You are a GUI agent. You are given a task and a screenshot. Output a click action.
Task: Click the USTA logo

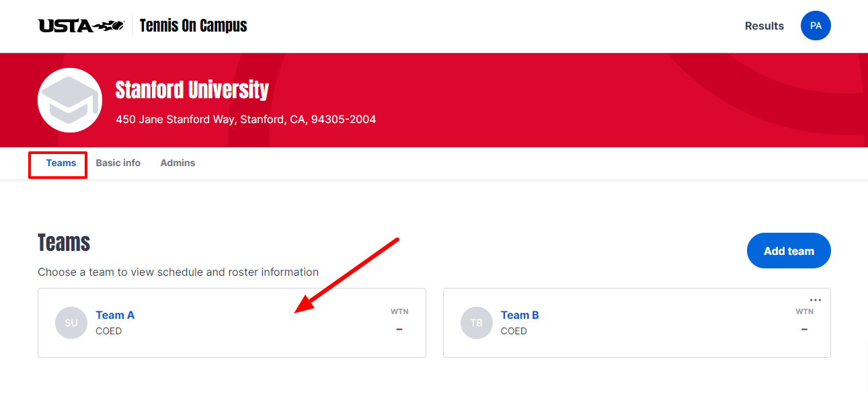point(81,26)
